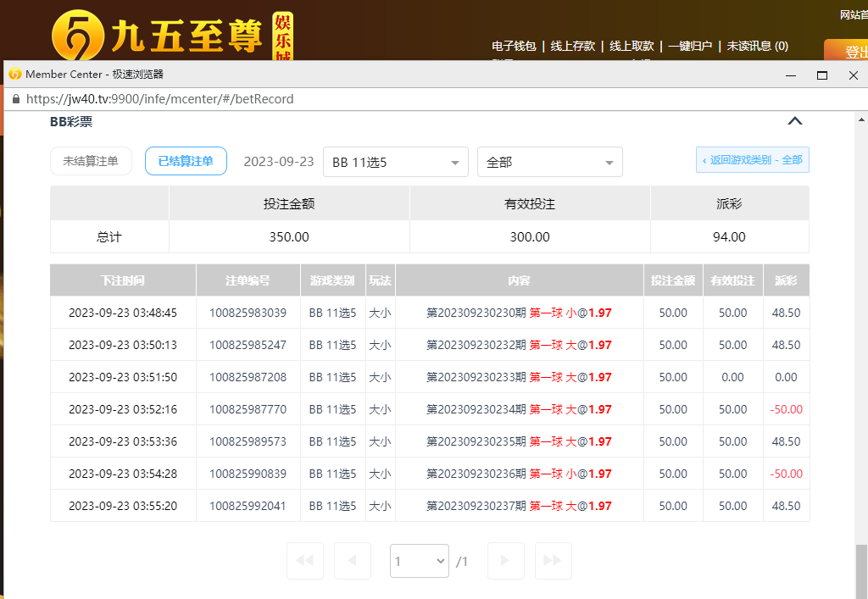Open the 全部 filter dropdown
This screenshot has width=868, height=599.
tap(550, 162)
